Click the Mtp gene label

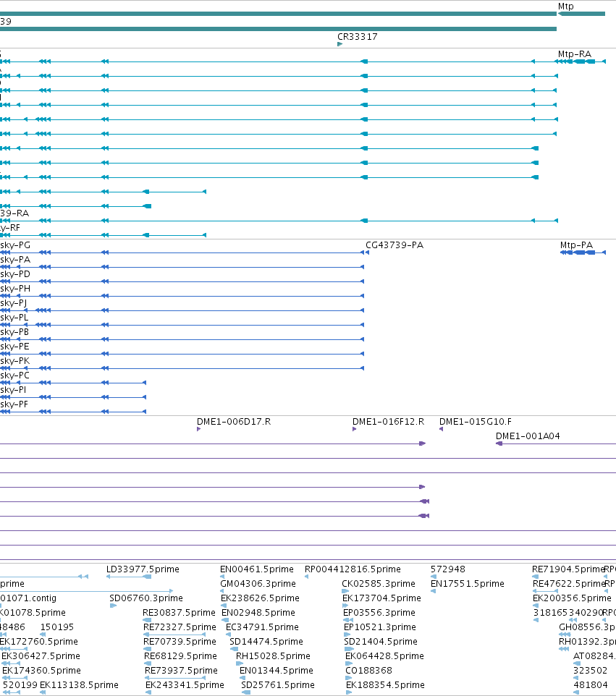tap(566, 7)
